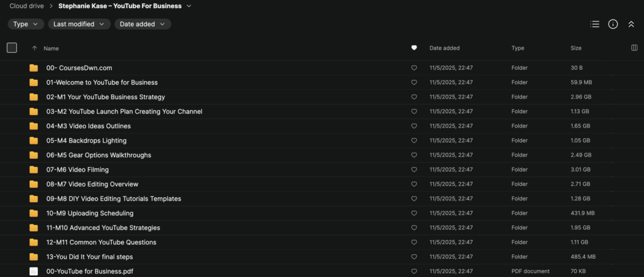Switch to list view layout icon
Screen dimensions: 644x277
click(x=594, y=24)
